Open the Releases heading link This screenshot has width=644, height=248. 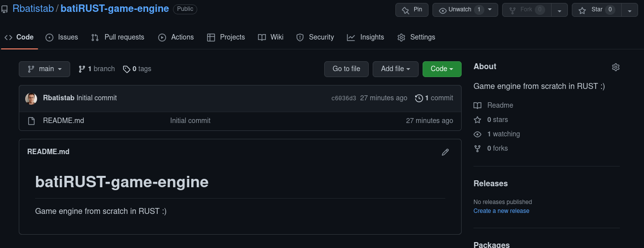coord(490,183)
